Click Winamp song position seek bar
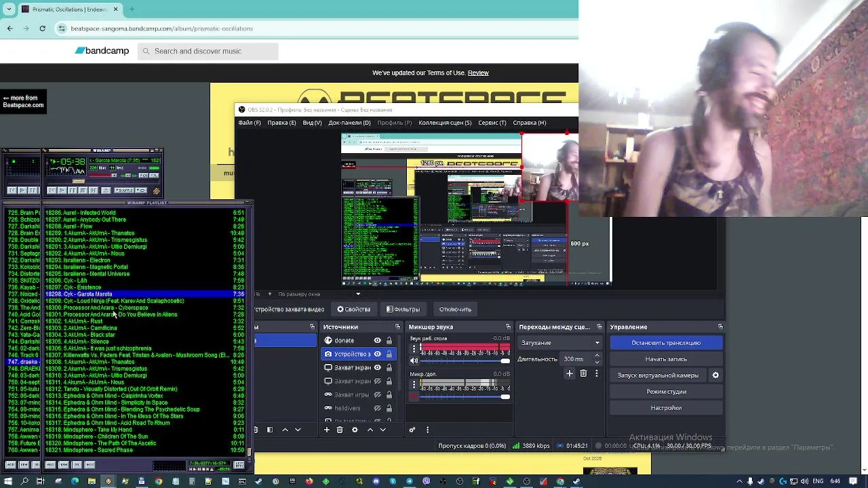 [103, 182]
